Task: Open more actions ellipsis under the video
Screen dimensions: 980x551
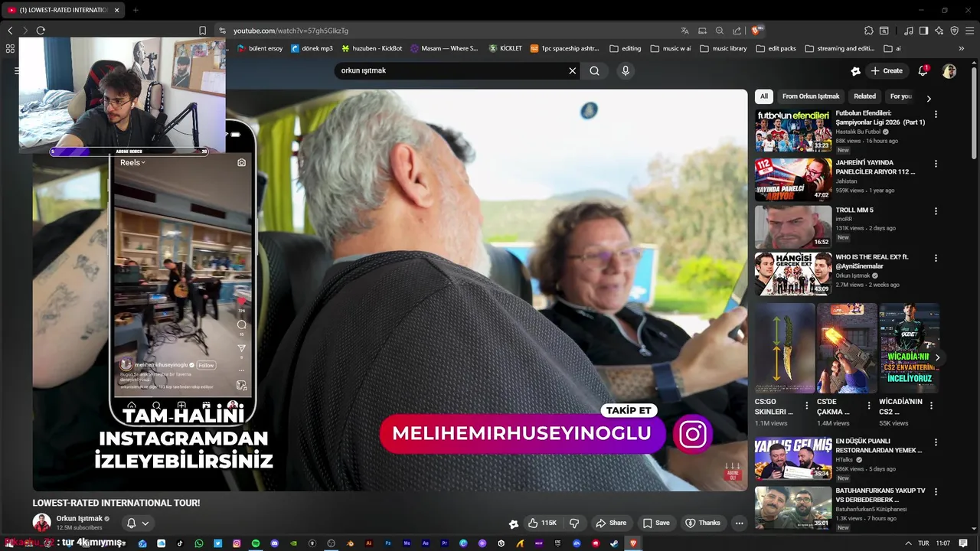Action: (x=739, y=523)
